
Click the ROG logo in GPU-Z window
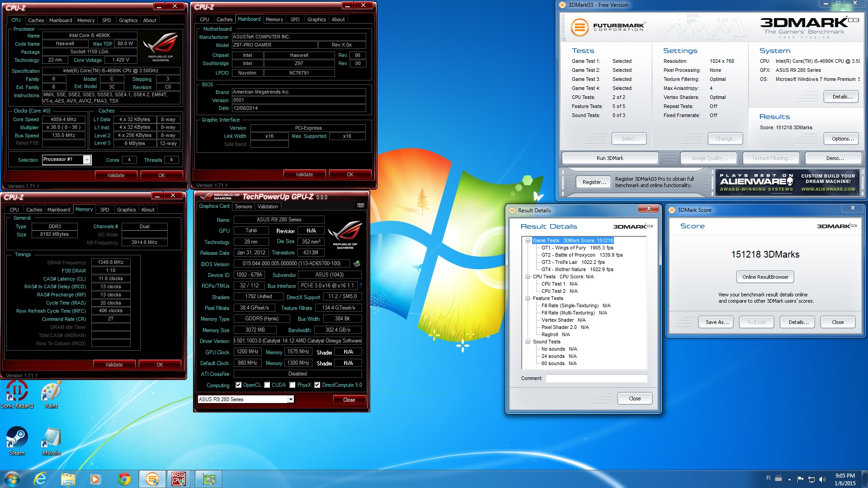tap(345, 235)
